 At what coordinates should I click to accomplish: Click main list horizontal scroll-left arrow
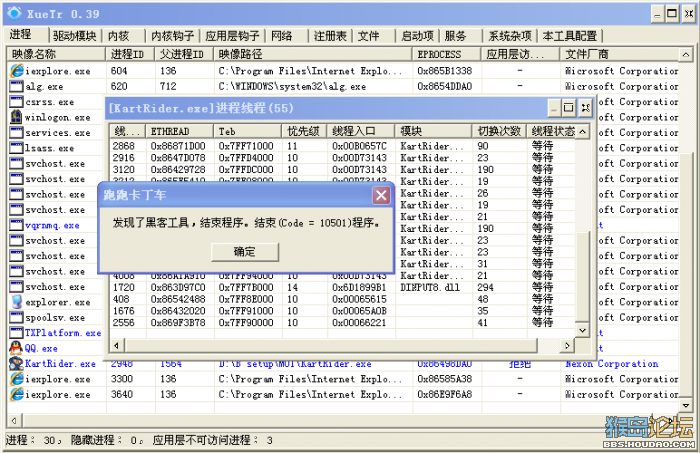pos(14,420)
